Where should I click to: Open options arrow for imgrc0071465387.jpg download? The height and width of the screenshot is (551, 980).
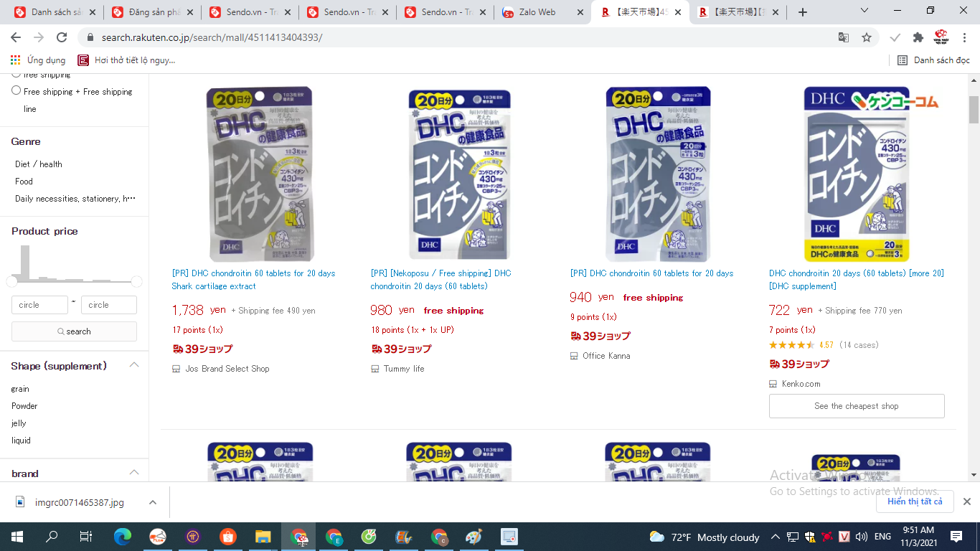(153, 502)
